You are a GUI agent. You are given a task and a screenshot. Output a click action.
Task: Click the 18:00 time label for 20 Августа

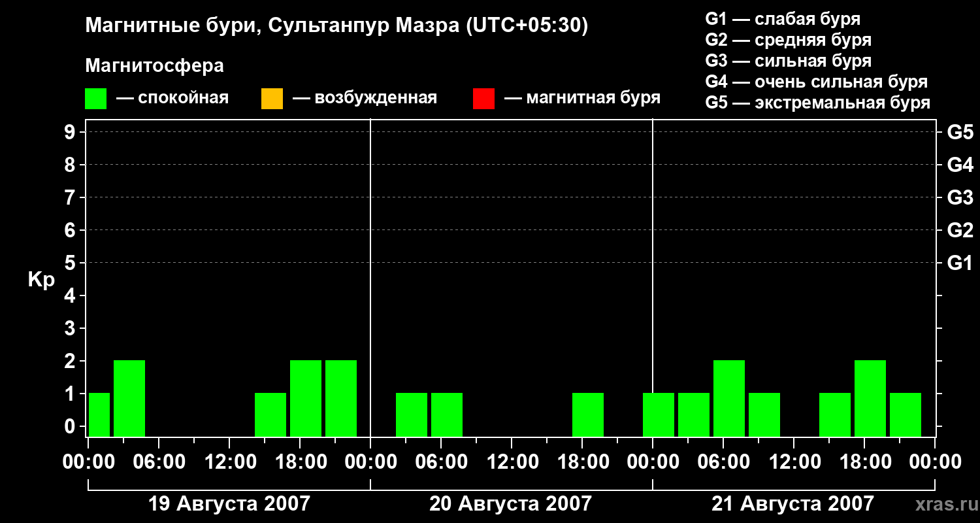pos(582,462)
